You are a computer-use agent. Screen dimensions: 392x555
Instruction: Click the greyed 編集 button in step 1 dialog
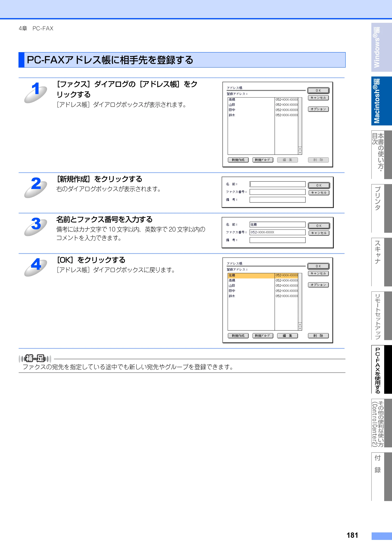[287, 160]
